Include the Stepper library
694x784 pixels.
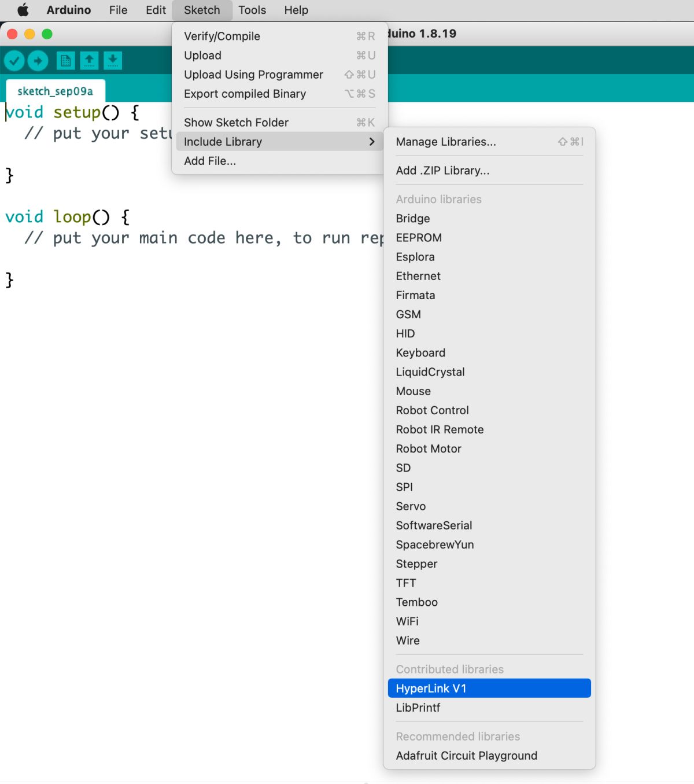click(489, 563)
